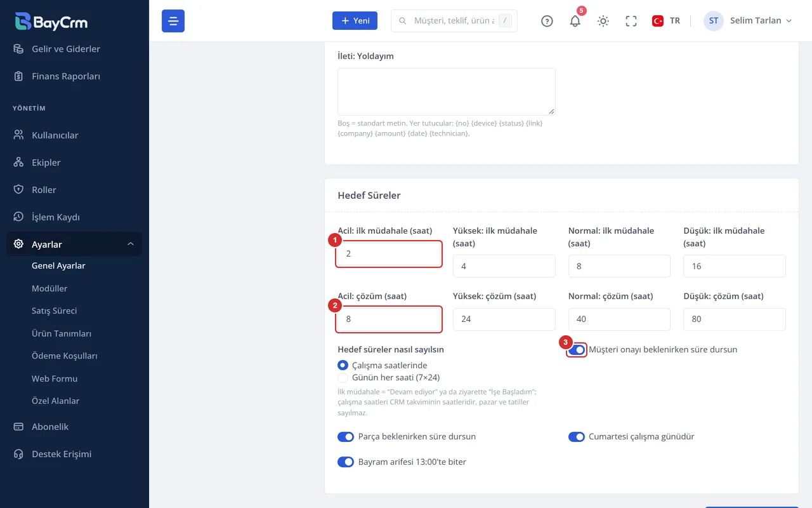This screenshot has width=812, height=508.
Task: Go to Özel Alanlar settings
Action: [56, 401]
